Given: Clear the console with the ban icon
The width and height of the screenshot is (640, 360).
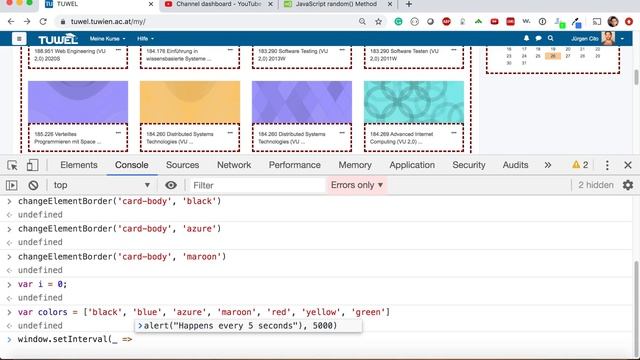Looking at the screenshot, I should [33, 185].
